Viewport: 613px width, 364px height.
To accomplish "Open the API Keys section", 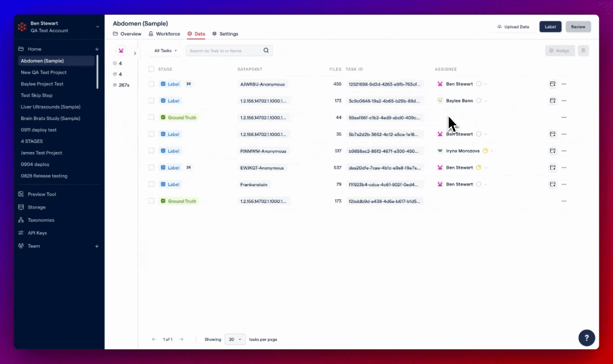I will (x=37, y=233).
